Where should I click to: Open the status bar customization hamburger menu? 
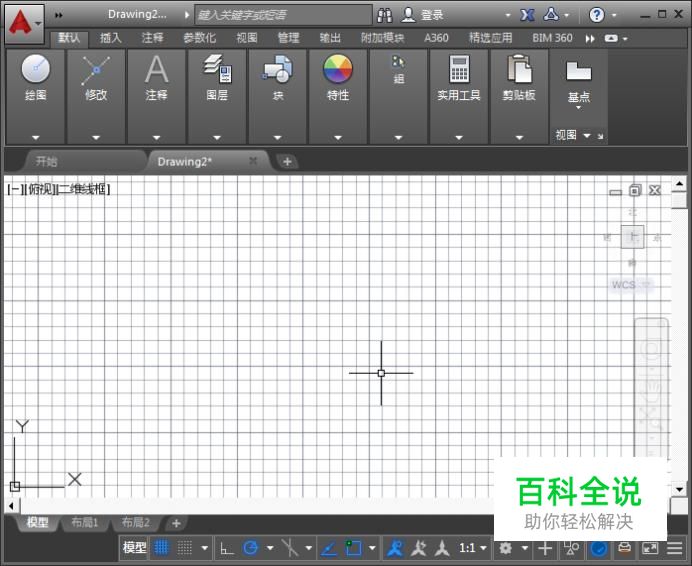coord(674,548)
